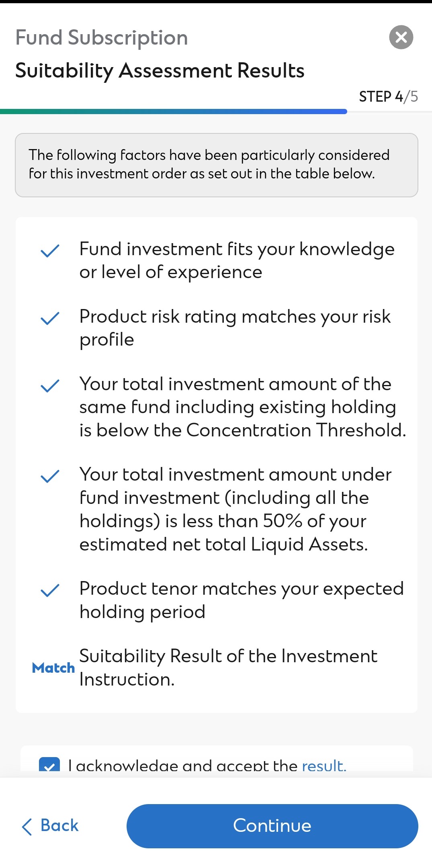
Task: Close the Fund Subscription dialog
Action: [401, 37]
